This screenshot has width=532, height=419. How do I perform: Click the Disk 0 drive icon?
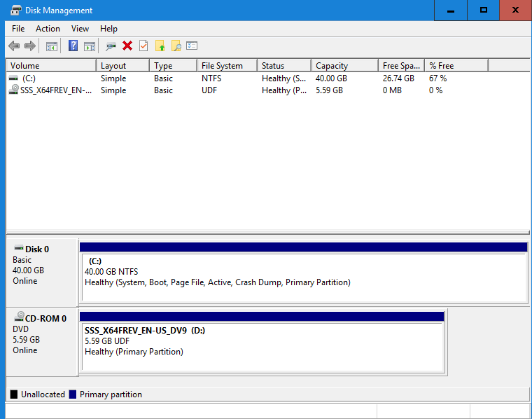(19, 248)
